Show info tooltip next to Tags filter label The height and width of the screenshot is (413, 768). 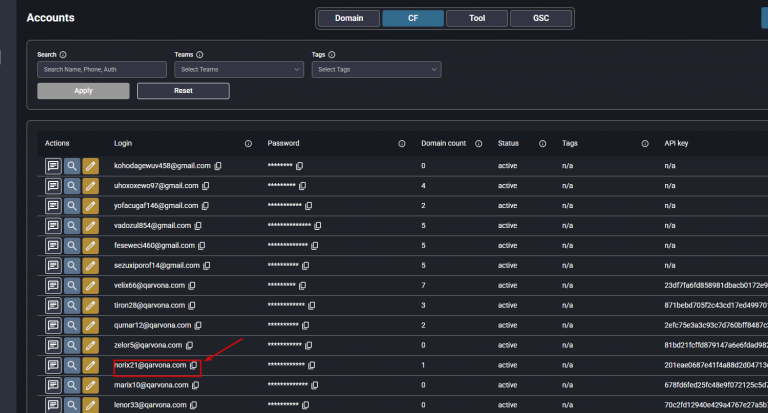[332, 55]
